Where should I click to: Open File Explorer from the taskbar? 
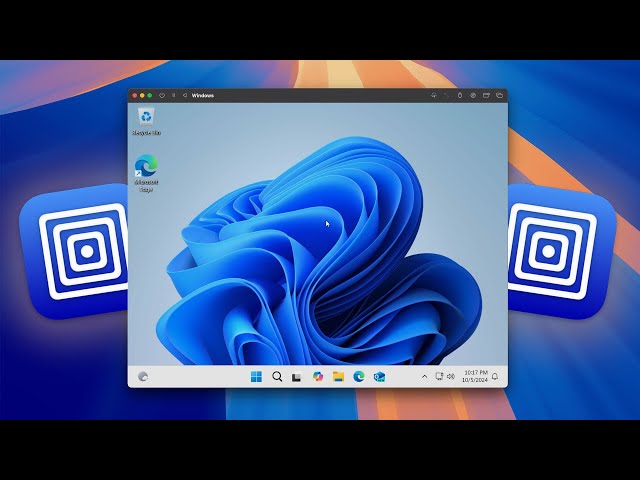[x=338, y=376]
